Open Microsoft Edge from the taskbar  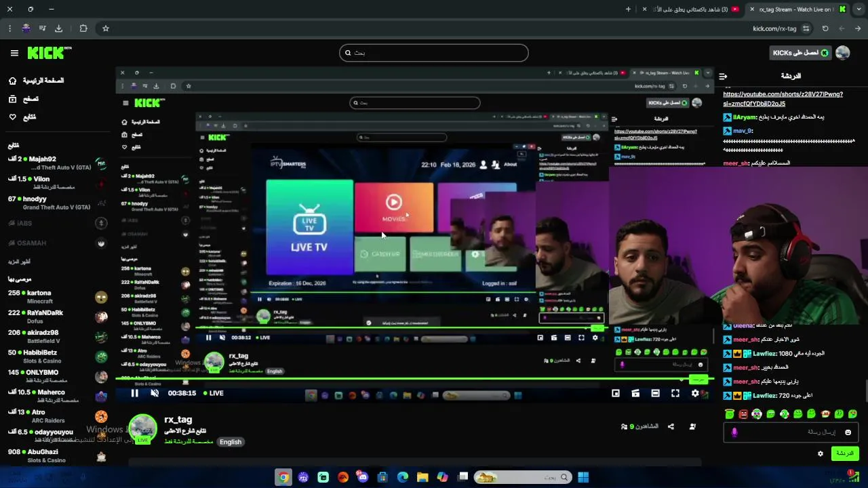403,477
